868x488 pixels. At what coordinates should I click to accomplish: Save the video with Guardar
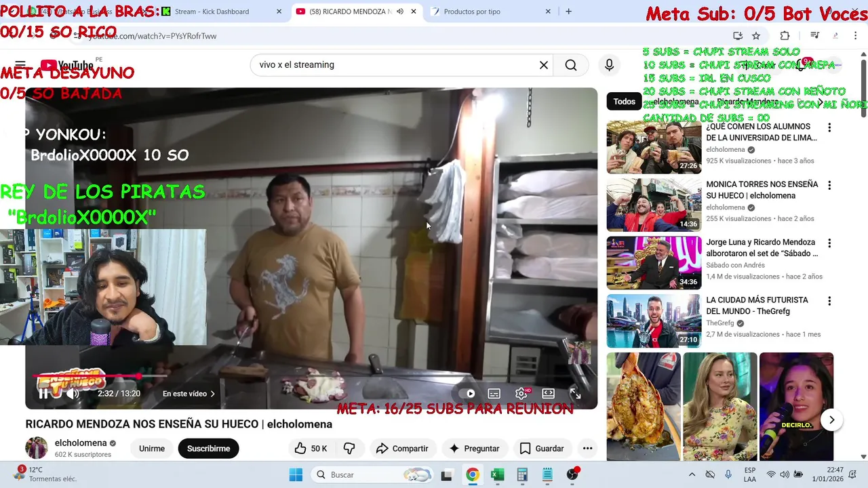pyautogui.click(x=542, y=449)
